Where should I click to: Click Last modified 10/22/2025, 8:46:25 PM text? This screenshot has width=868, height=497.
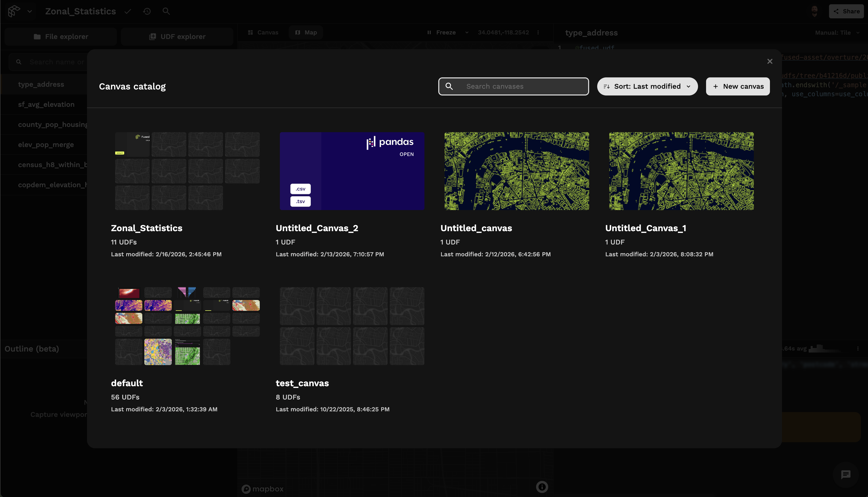tap(332, 409)
